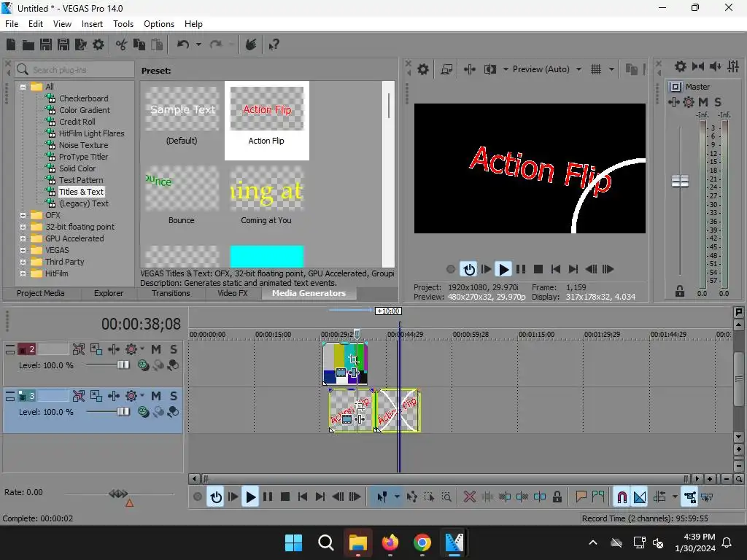This screenshot has width=747, height=560.
Task: Open the File menu
Action: point(12,24)
